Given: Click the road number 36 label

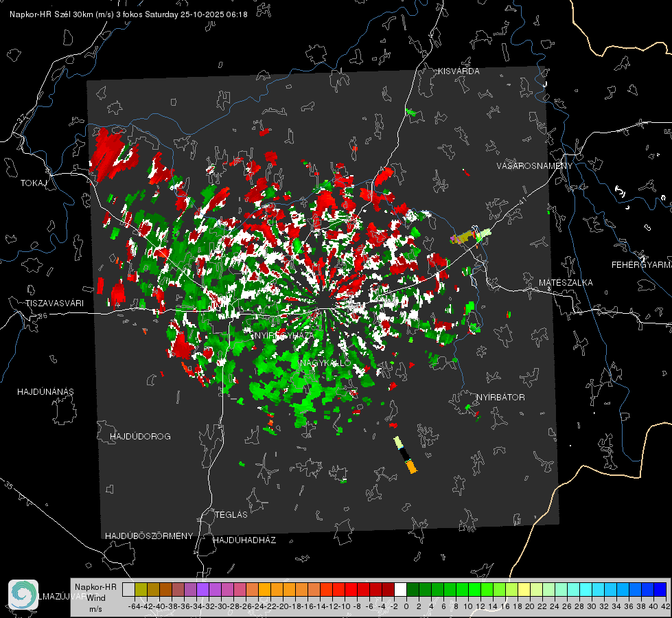Looking at the screenshot, I should coord(43,316).
